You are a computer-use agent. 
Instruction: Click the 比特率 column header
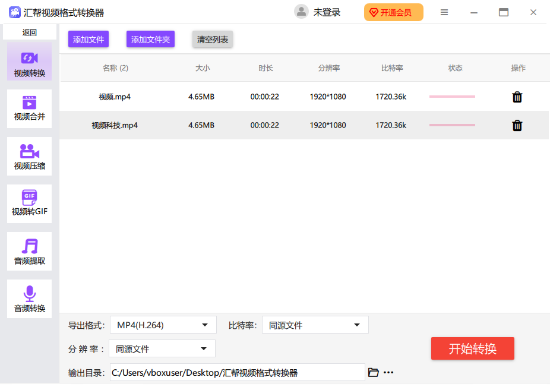coord(392,68)
